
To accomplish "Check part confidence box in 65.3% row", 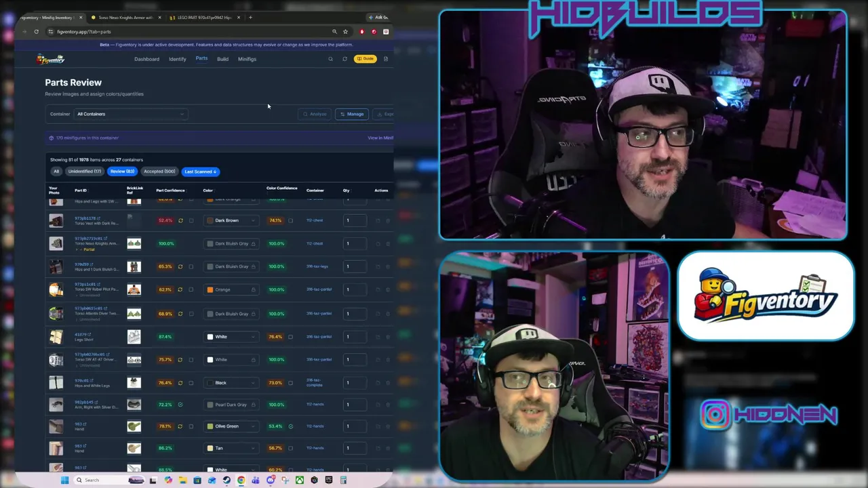I will pos(191,266).
